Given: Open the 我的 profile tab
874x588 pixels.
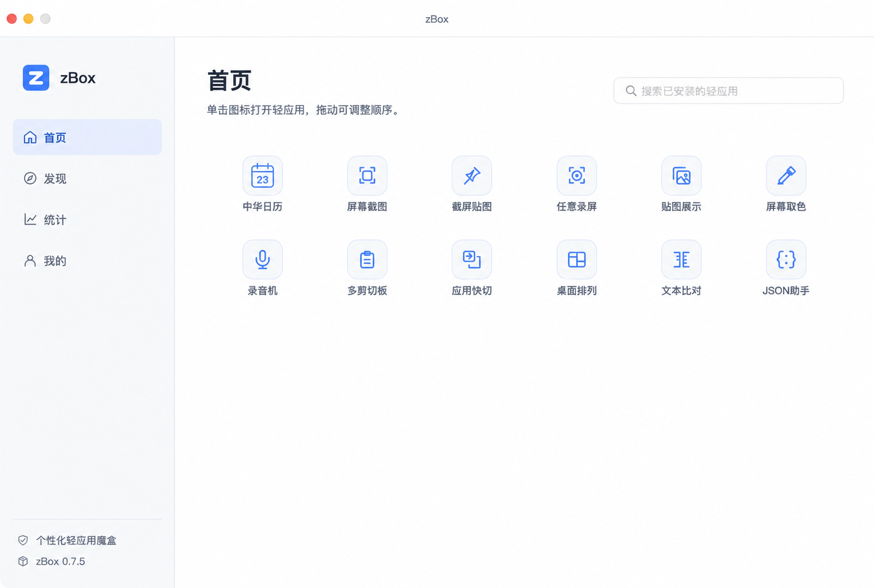Looking at the screenshot, I should point(87,261).
